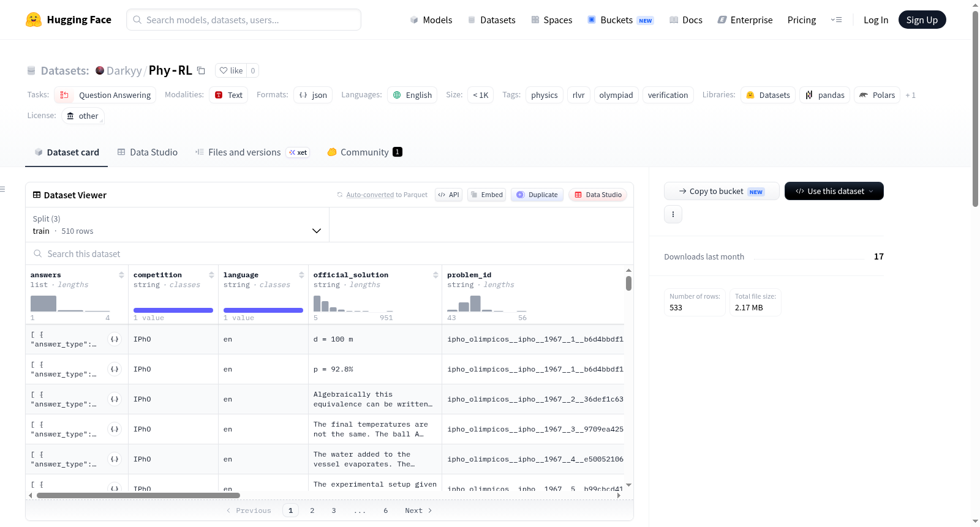Expand answers JSON for final temperatures row
This screenshot has height=527, width=980.
115,429
